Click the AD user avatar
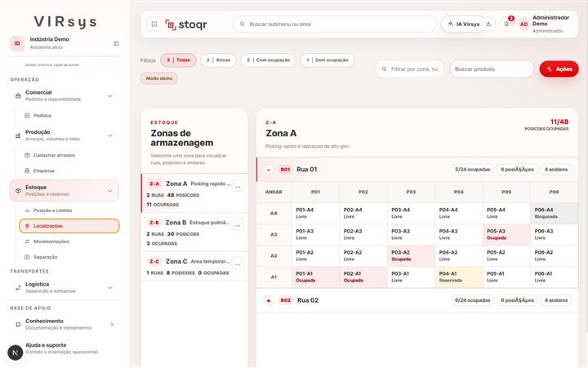 (x=523, y=24)
